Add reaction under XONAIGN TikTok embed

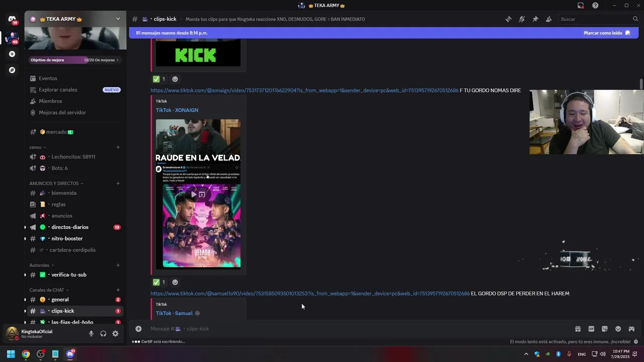click(175, 282)
